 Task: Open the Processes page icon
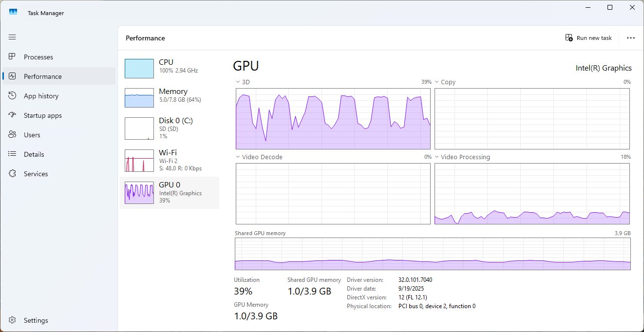[x=13, y=57]
